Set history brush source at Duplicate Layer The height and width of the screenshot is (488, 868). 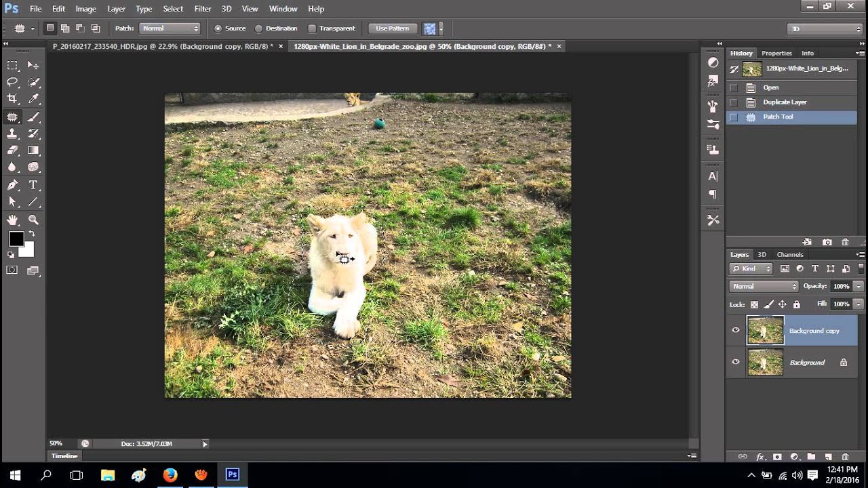point(733,102)
